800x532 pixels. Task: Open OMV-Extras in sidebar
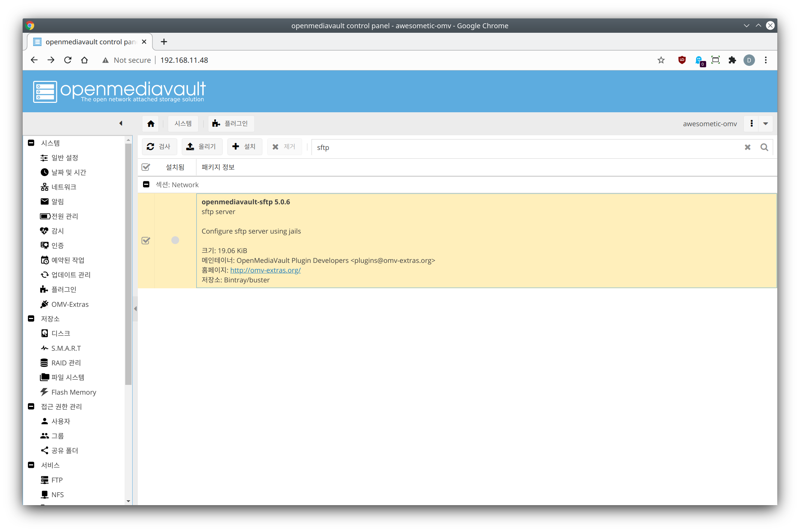point(69,304)
